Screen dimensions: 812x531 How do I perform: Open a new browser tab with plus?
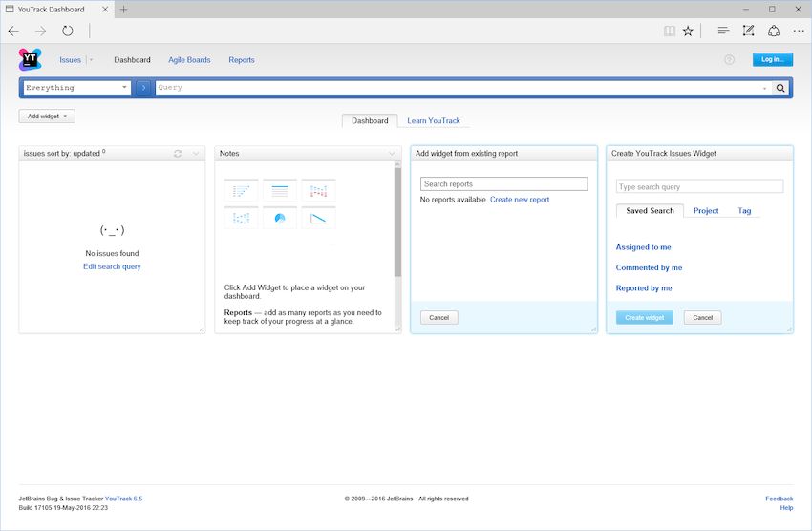pyautogui.click(x=124, y=10)
